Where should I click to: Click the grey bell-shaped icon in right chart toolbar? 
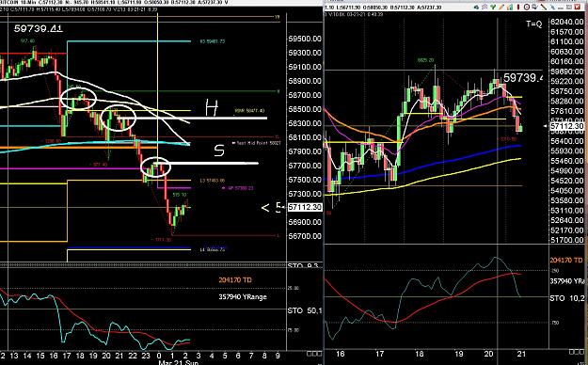(534, 7)
